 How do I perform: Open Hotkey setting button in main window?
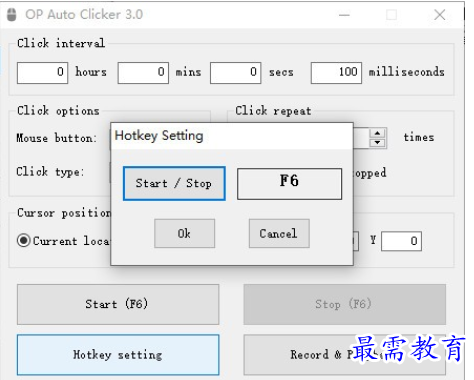coord(118,355)
